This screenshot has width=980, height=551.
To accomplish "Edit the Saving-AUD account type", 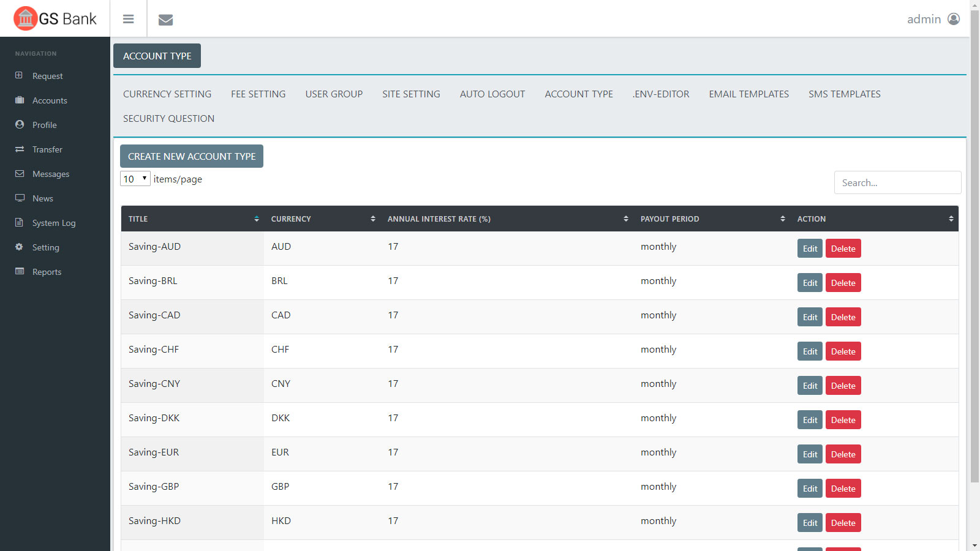I will pyautogui.click(x=810, y=249).
